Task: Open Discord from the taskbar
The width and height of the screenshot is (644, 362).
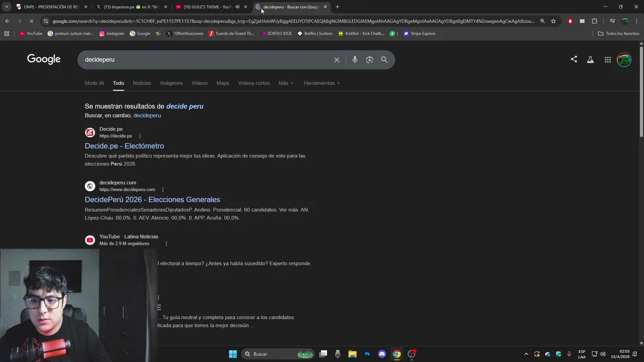Action: [x=382, y=354]
